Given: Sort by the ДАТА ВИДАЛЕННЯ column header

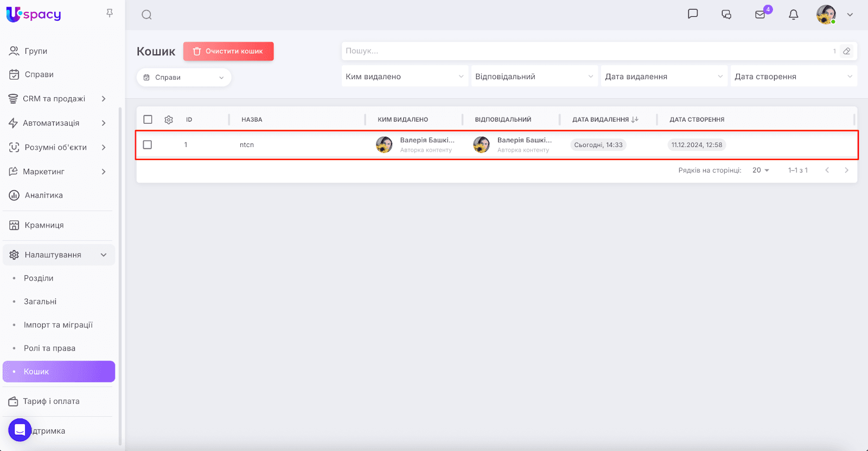Looking at the screenshot, I should pos(601,119).
